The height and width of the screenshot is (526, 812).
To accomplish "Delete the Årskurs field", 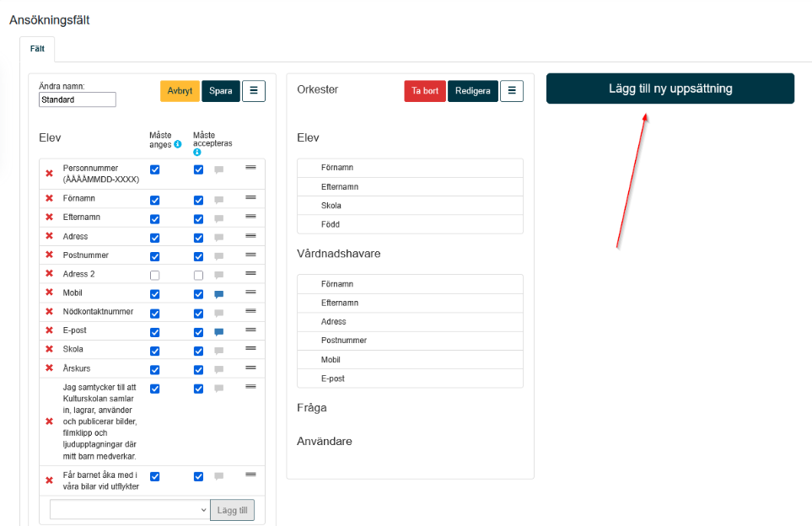I will tap(49, 368).
